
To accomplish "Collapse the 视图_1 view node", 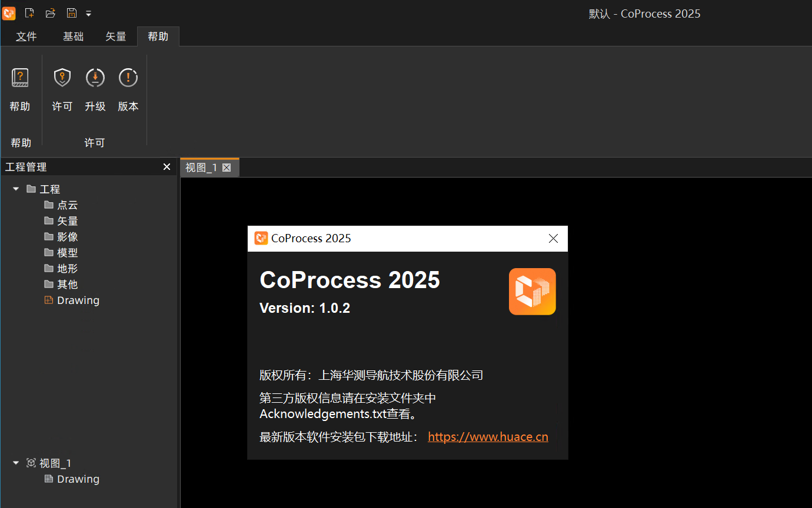I will (x=15, y=463).
